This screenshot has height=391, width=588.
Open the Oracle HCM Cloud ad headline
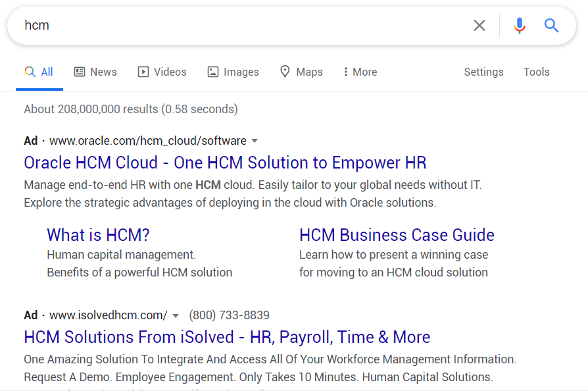point(225,163)
